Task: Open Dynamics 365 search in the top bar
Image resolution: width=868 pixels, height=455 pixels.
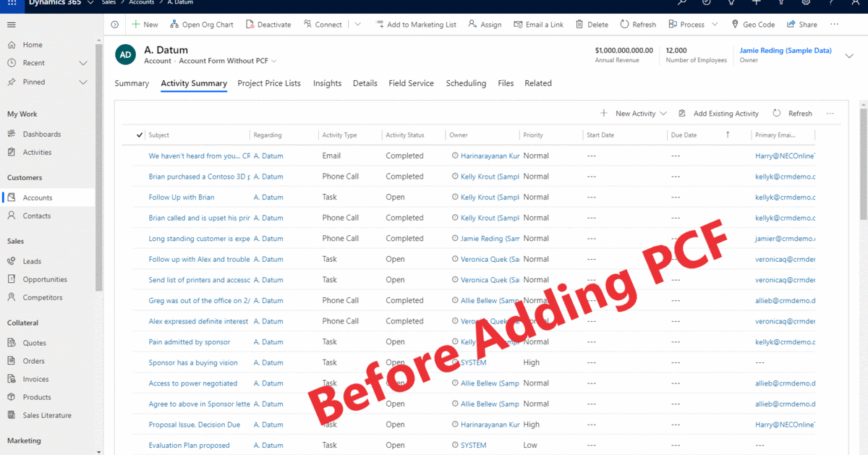Action: [681, 4]
